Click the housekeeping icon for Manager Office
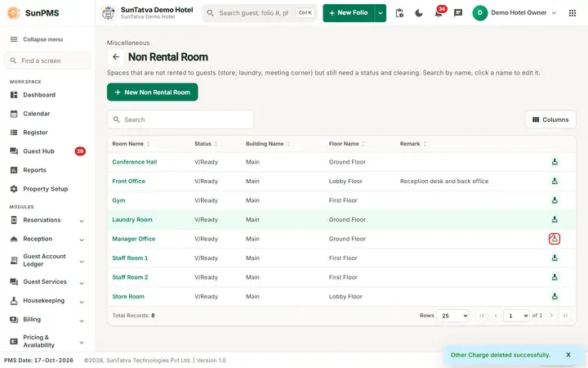588x368 pixels. pyautogui.click(x=555, y=239)
